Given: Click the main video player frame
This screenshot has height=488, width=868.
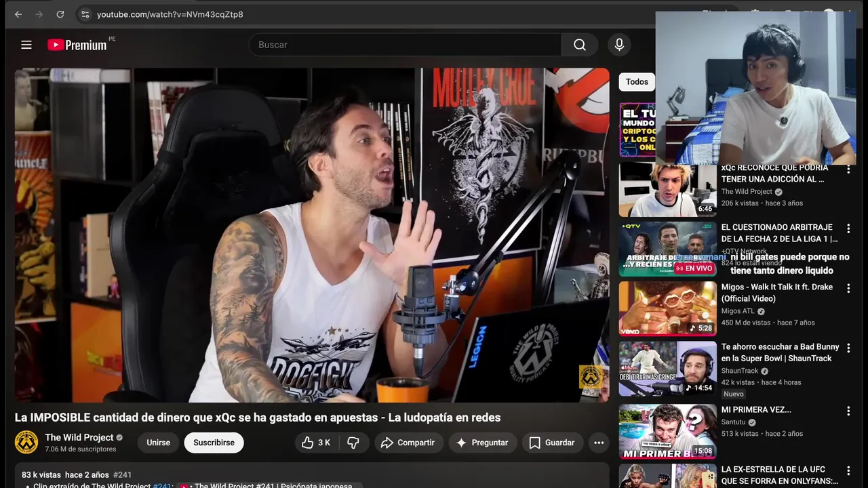Looking at the screenshot, I should [x=312, y=235].
